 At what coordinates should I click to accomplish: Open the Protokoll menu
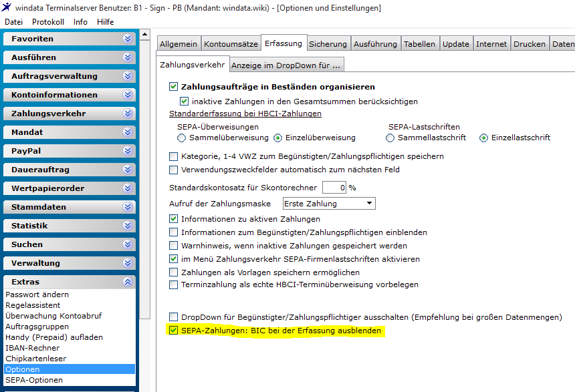point(48,22)
